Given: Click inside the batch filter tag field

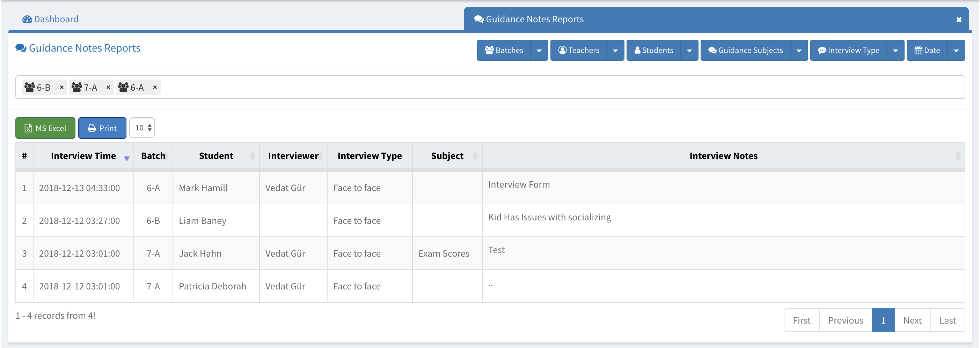Looking at the screenshot, I should [x=533, y=88].
